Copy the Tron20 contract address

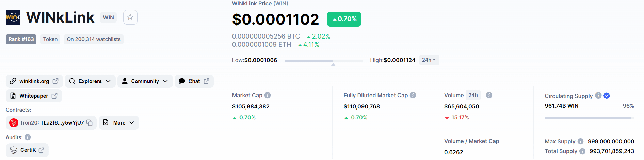pos(90,123)
